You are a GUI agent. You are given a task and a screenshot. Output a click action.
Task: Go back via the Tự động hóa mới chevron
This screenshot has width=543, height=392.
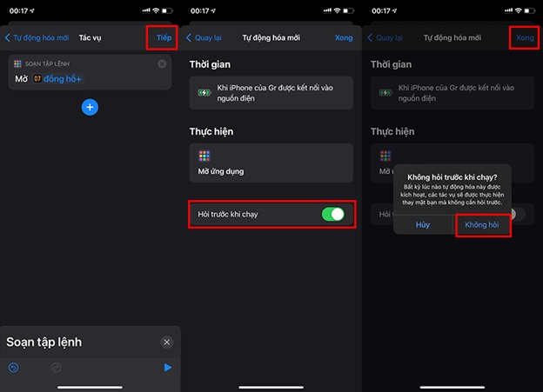coord(37,38)
